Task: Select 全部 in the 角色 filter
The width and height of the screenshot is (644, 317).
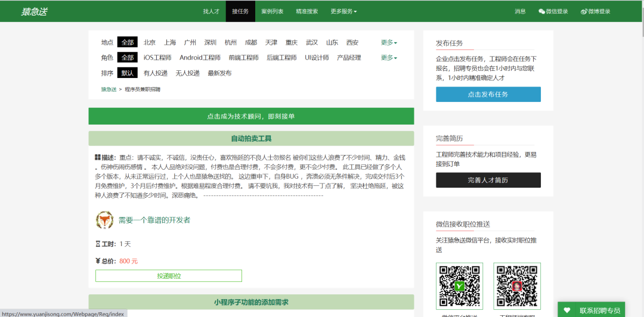Action: point(128,57)
